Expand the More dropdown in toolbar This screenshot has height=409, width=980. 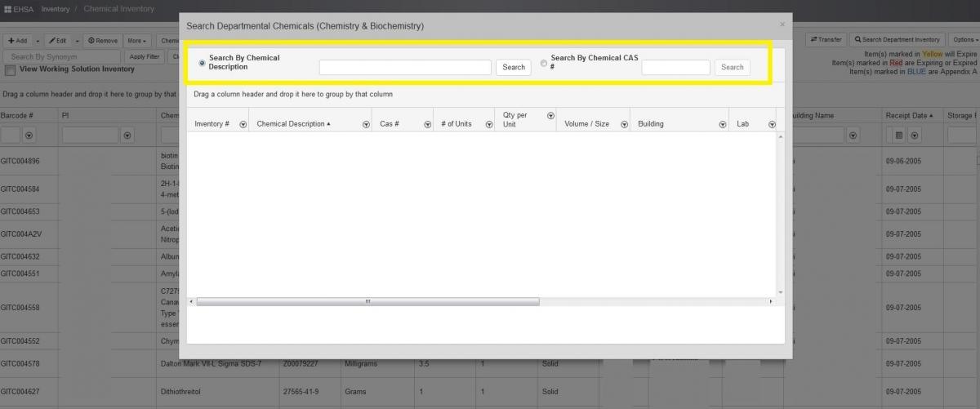136,40
